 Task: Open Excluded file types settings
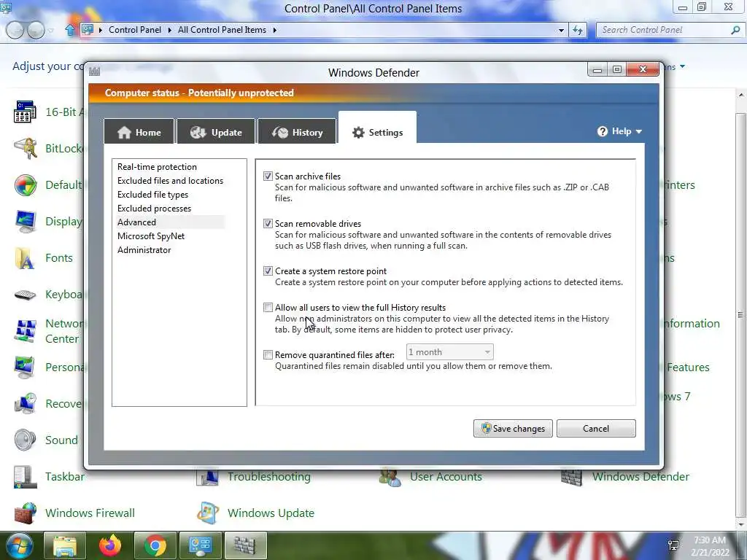coord(152,194)
